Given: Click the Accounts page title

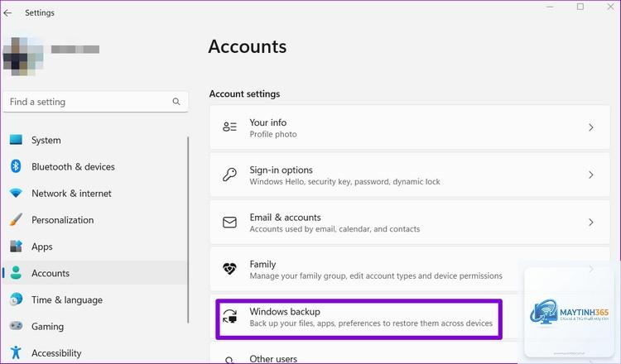Looking at the screenshot, I should 247,46.
